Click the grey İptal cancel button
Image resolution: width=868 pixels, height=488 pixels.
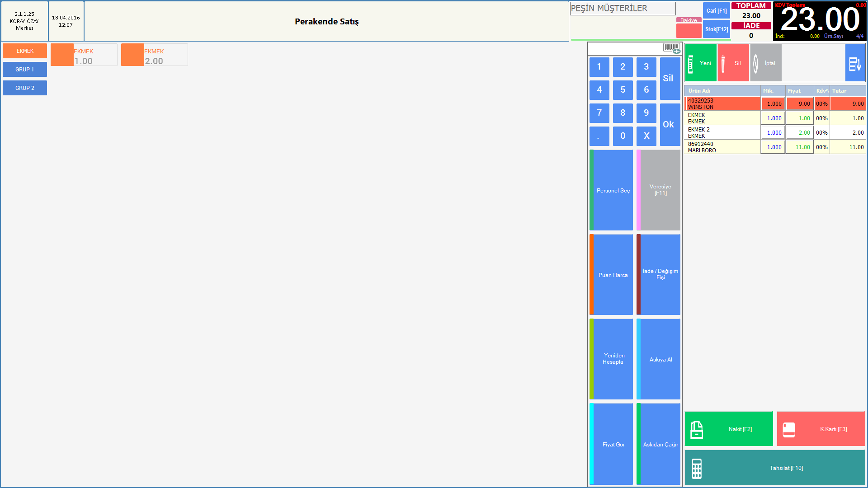click(765, 63)
